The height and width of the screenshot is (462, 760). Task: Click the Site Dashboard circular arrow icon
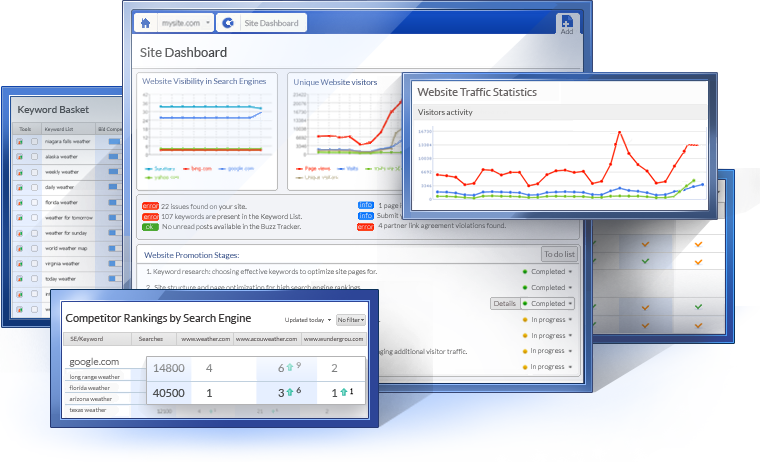point(227,22)
